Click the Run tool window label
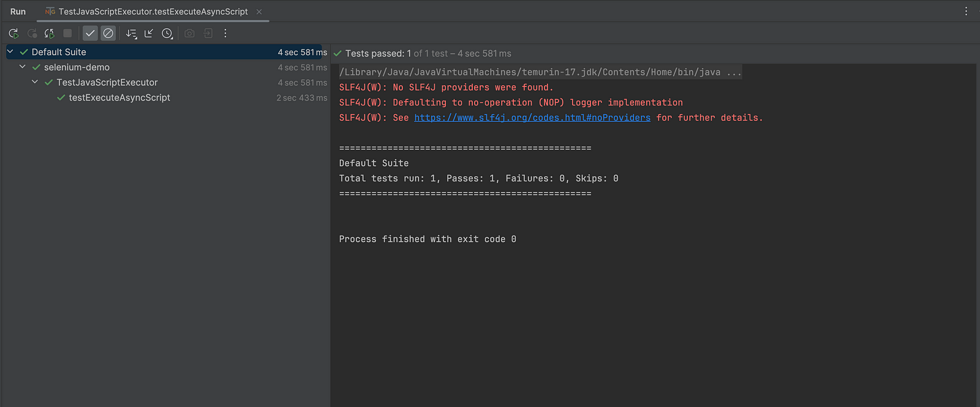The width and height of the screenshot is (980, 407). click(18, 12)
